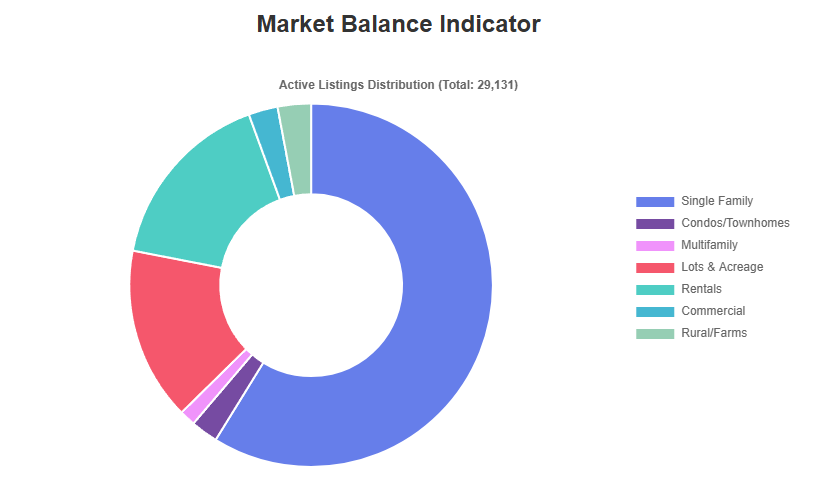
Task: Select the light green Rural/Farms donut slice
Action: (299, 149)
